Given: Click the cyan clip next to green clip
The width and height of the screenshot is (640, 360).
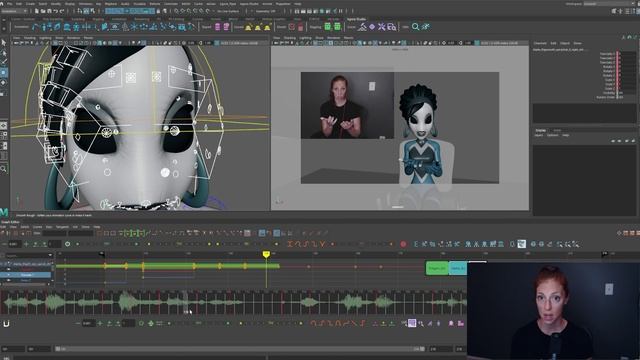Looking at the screenshot, I should (x=458, y=268).
